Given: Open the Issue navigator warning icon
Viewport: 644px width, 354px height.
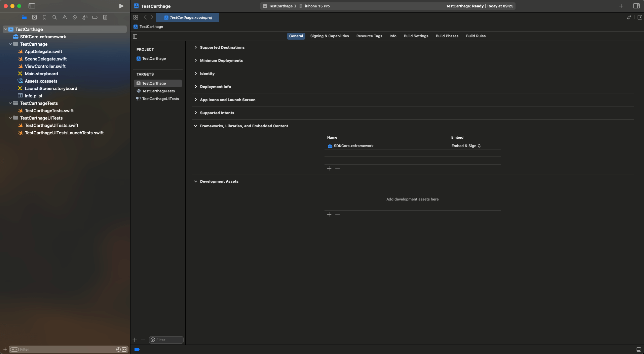Looking at the screenshot, I should coord(65,17).
